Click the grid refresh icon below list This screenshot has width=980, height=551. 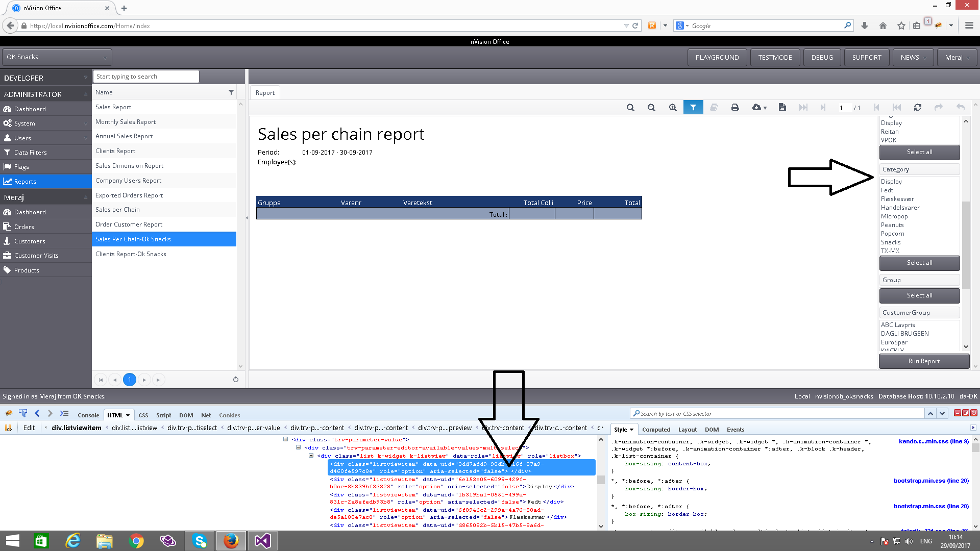(x=236, y=380)
